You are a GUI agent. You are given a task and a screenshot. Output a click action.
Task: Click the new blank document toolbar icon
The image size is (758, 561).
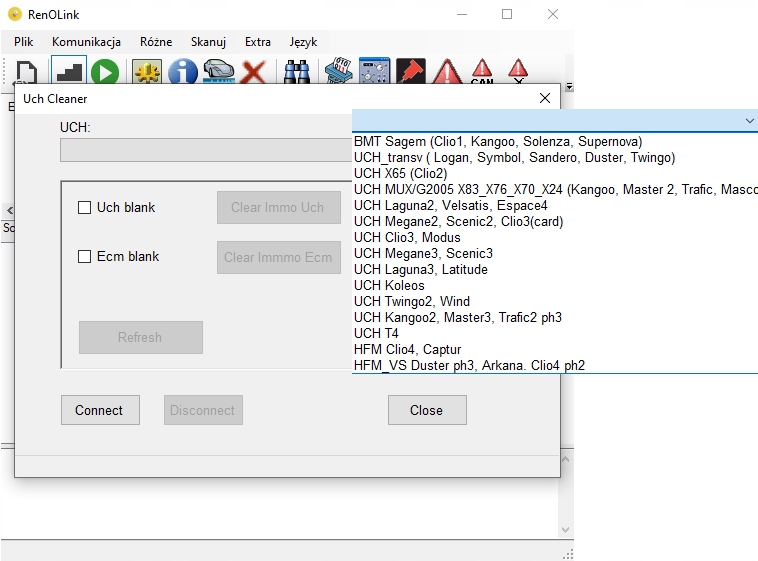(x=26, y=72)
